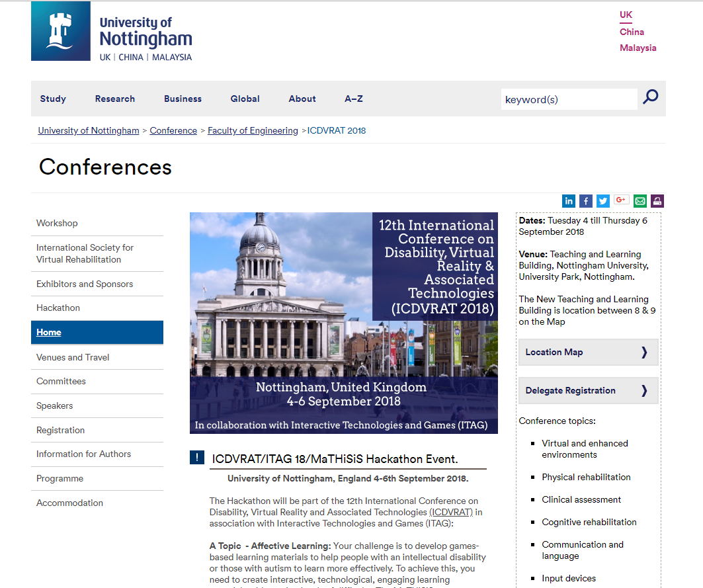Click the Conferences page heading
703x588 pixels.
coord(105,167)
